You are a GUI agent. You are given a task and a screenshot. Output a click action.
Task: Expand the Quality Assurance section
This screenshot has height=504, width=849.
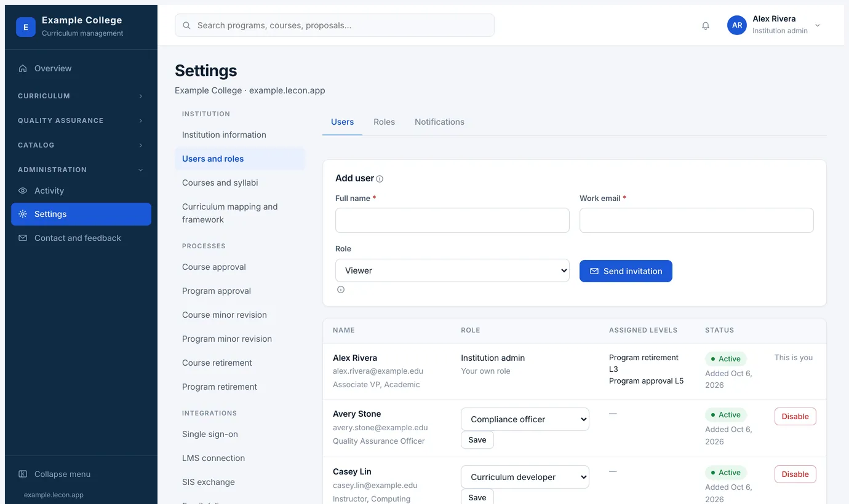(x=81, y=120)
